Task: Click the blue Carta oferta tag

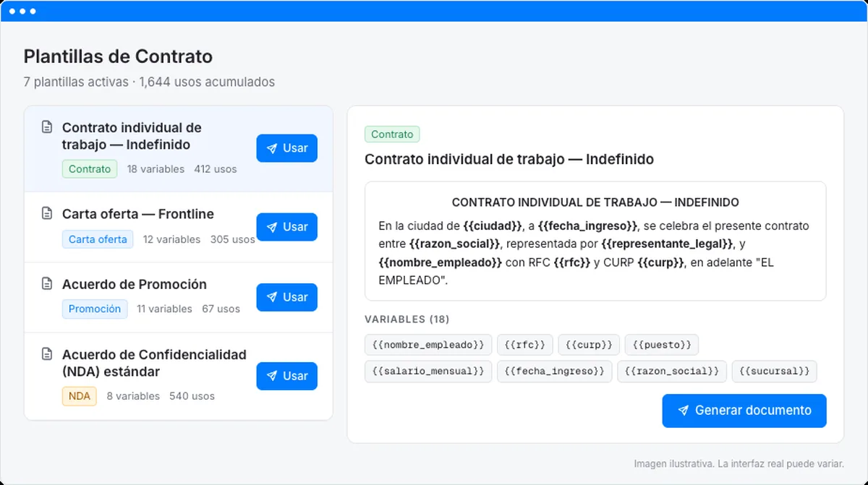Action: tap(98, 239)
